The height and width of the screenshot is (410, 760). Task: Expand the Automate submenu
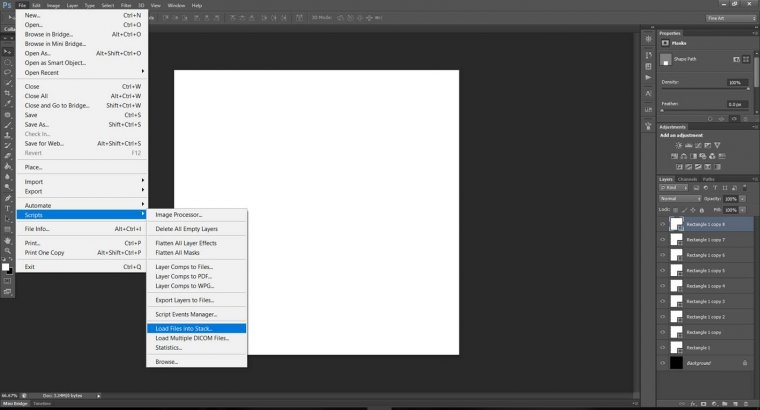point(82,205)
